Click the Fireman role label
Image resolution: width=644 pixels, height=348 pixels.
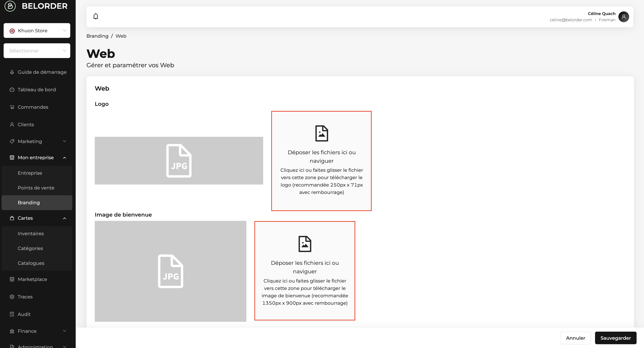pos(607,20)
